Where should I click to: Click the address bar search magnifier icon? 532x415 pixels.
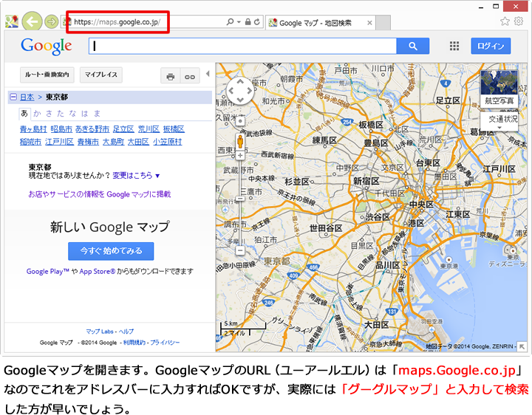pos(230,22)
